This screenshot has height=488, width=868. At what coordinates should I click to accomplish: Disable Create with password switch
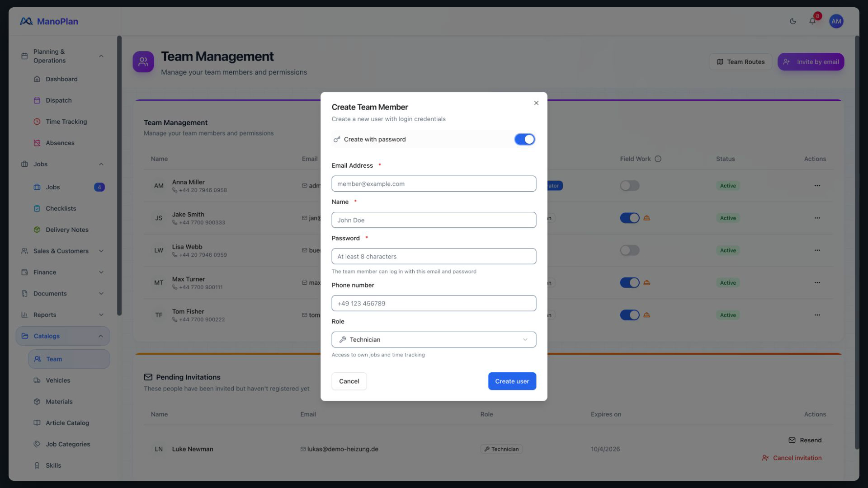tap(524, 139)
